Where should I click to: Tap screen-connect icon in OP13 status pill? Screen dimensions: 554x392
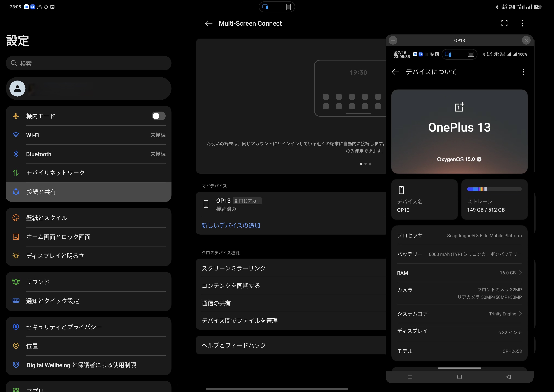click(x=448, y=54)
